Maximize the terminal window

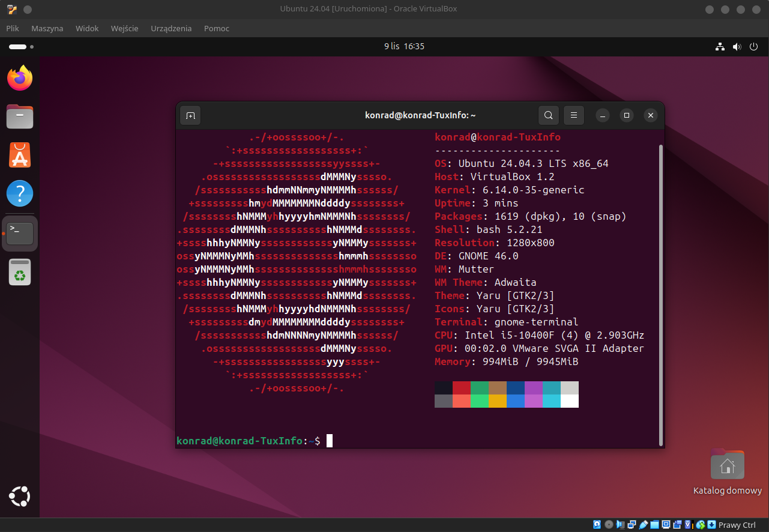point(627,115)
